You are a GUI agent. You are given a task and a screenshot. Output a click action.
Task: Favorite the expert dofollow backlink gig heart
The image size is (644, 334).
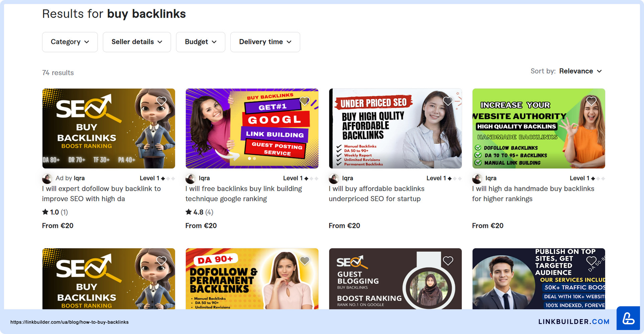coord(162,101)
